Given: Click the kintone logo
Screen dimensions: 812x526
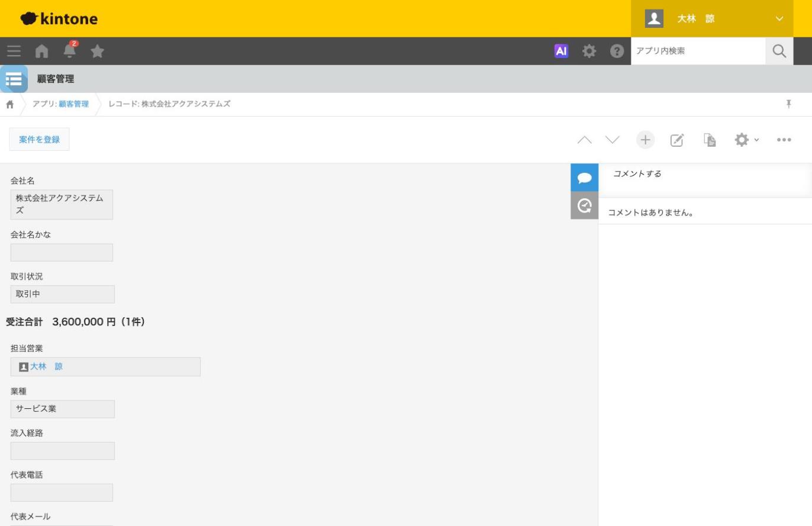Looking at the screenshot, I should pos(59,19).
